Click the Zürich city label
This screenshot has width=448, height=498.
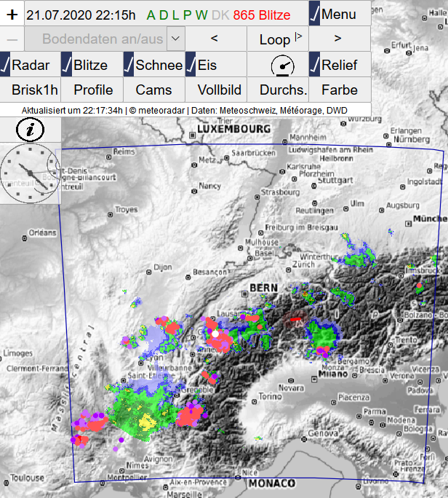[304, 264]
